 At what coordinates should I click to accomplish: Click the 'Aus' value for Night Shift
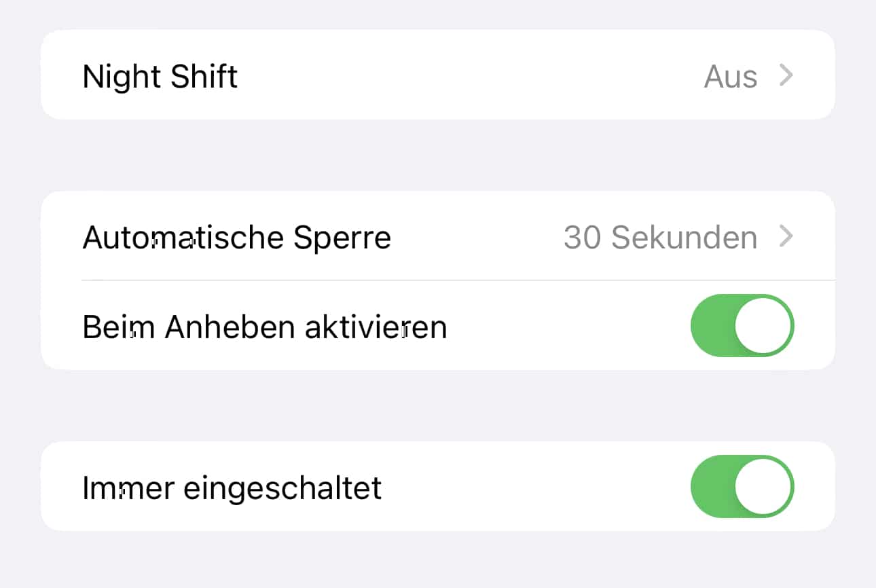pyautogui.click(x=731, y=76)
